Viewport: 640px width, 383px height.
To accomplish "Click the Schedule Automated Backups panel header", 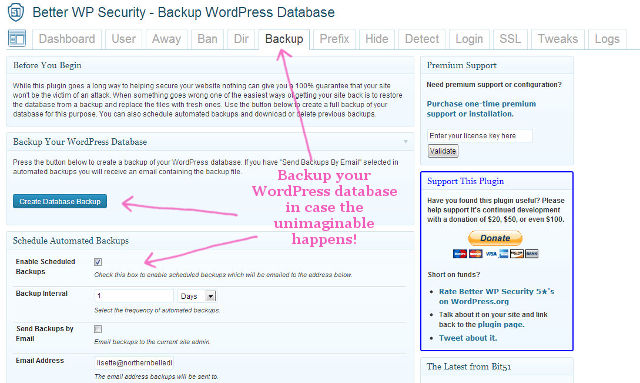I will tap(210, 241).
